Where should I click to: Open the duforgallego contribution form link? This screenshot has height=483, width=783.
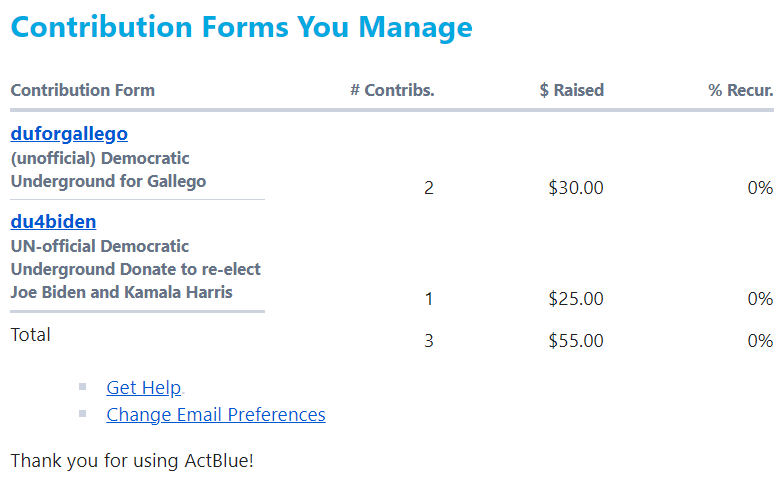[69, 133]
